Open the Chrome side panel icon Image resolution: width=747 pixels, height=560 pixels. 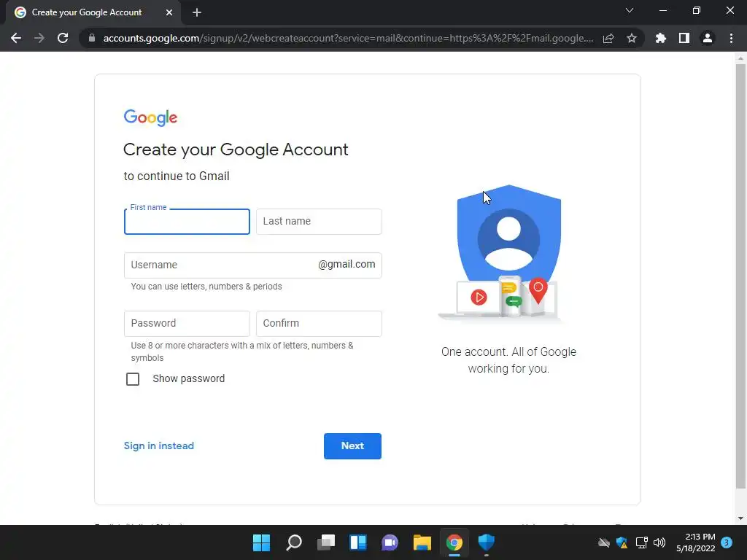point(684,38)
